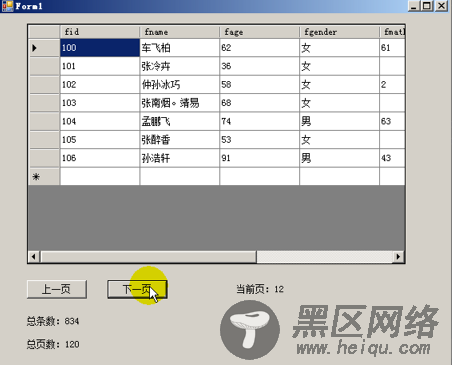This screenshot has height=365, width=452.
Task: Select the name cell 孙浩轩
Action: click(179, 158)
